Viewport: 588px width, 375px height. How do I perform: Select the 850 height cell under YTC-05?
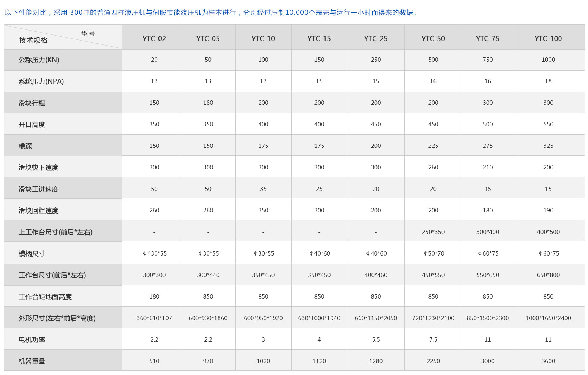(208, 296)
